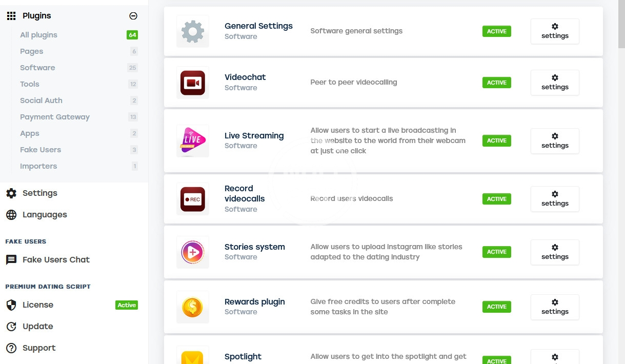Open settings for Stories system plugin

(555, 252)
